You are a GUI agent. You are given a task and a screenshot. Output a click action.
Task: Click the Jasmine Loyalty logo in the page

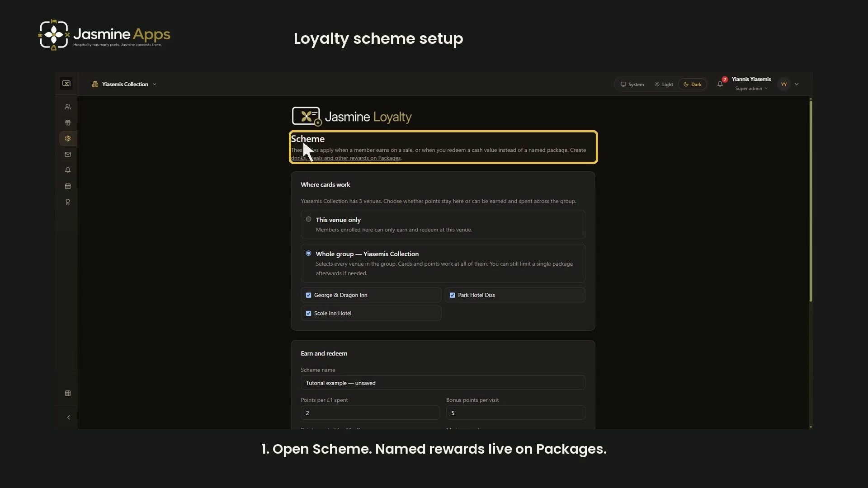(352, 117)
